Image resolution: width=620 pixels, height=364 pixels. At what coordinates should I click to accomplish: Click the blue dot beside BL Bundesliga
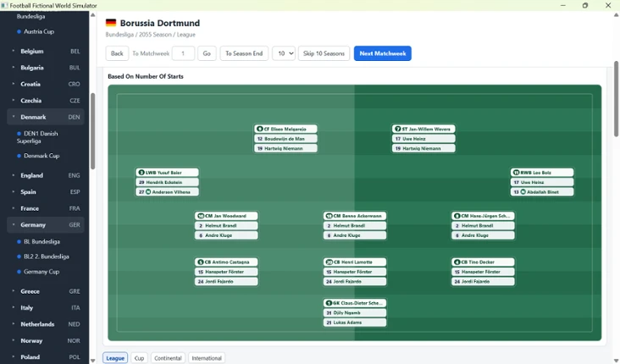coord(19,241)
